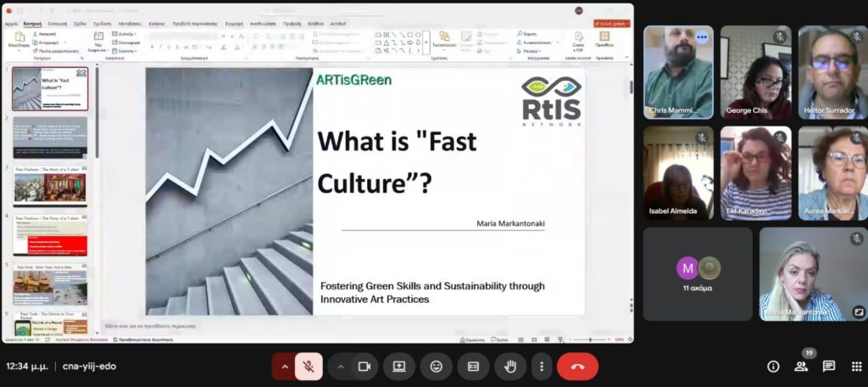This screenshot has height=387, width=868.
Task: Show the participants people panel
Action: pos(801,367)
